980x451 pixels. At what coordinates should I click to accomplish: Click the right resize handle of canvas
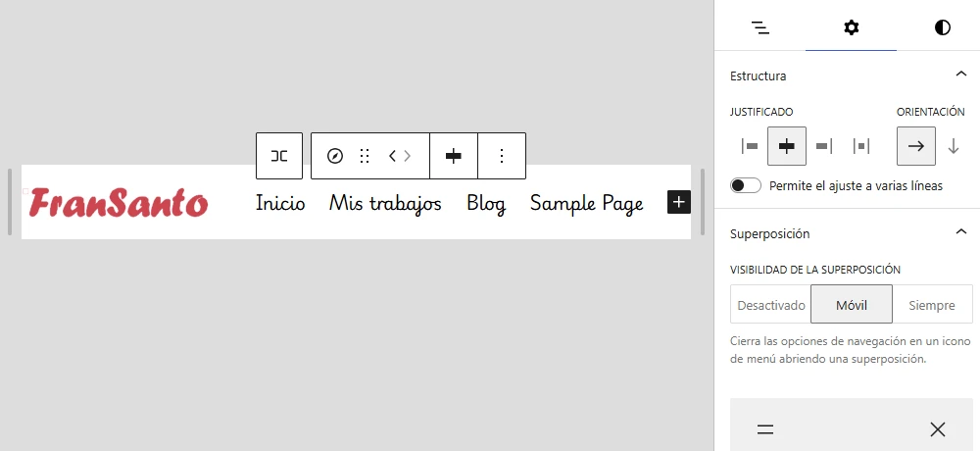pos(703,202)
